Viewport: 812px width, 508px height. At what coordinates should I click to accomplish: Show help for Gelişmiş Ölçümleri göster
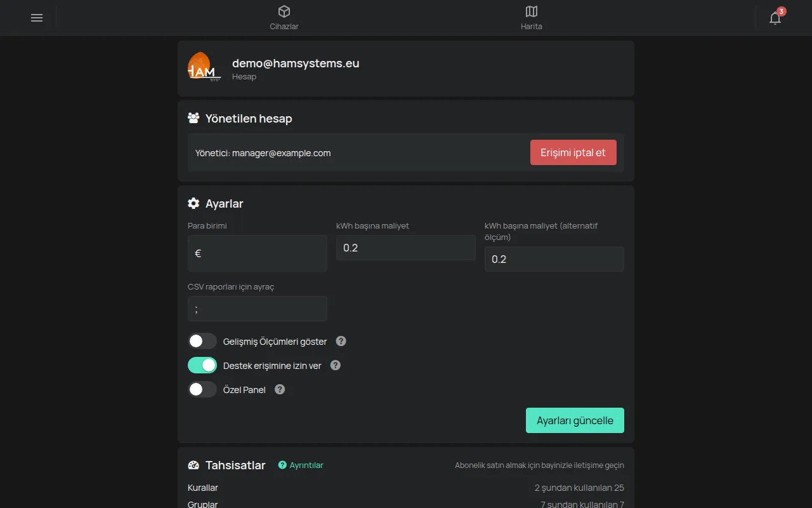[x=341, y=341]
